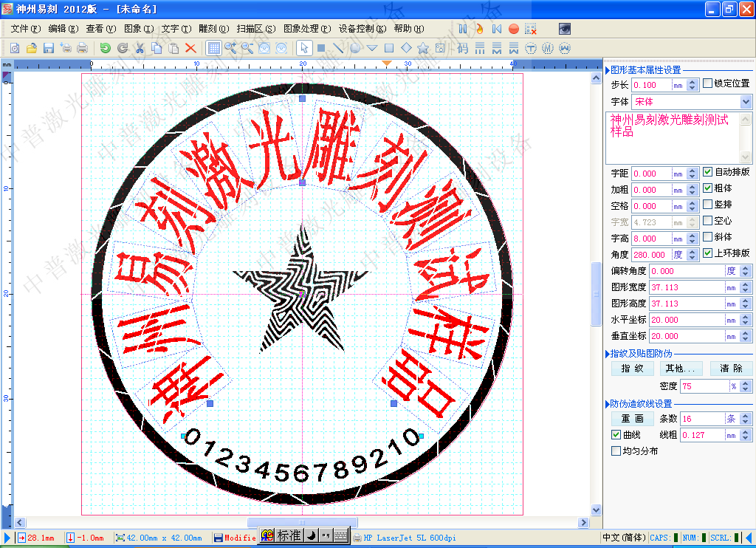Click the new document icon
This screenshot has width=756, height=548.
[x=15, y=48]
